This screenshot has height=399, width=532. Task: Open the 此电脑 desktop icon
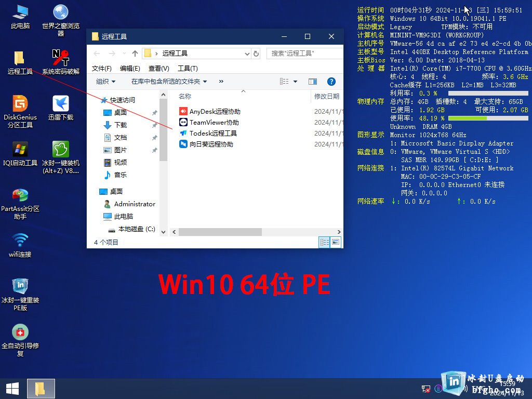20,17
